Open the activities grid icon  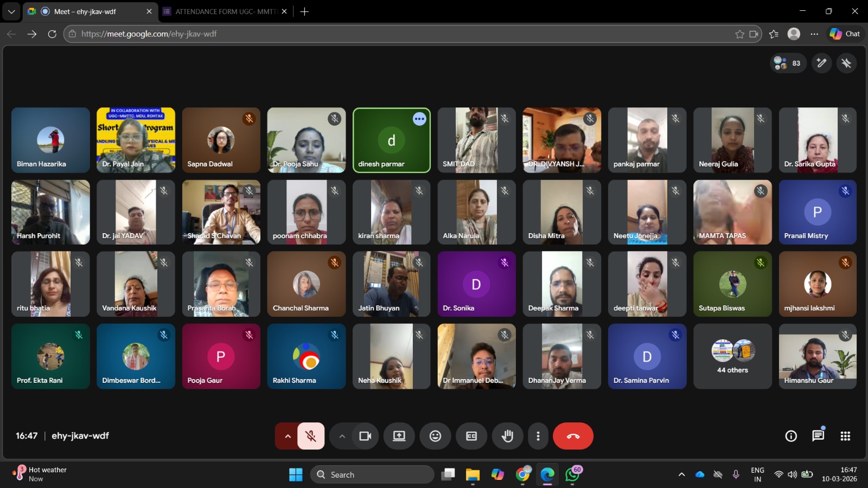[845, 436]
